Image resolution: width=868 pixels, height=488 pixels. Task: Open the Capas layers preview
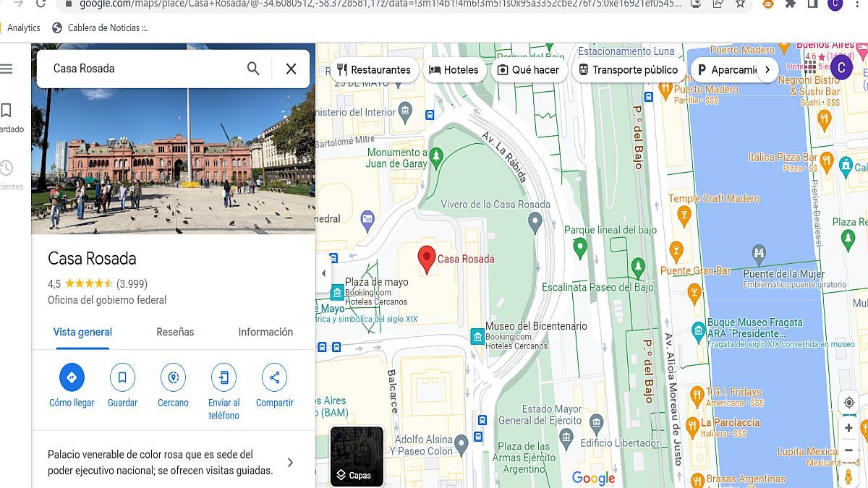tap(356, 456)
